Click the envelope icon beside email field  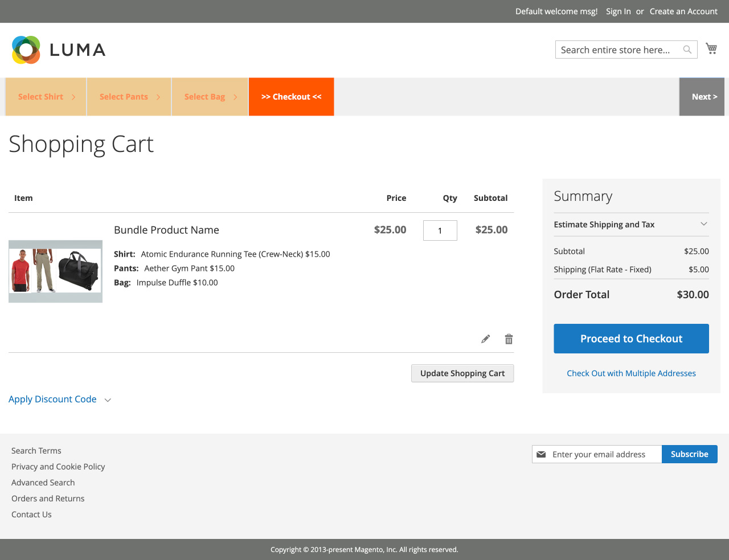point(541,454)
